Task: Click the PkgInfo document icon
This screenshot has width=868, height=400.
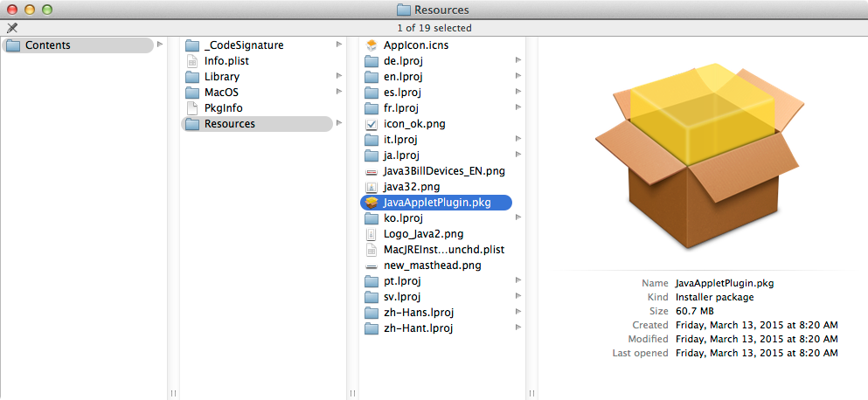Action: click(x=192, y=108)
